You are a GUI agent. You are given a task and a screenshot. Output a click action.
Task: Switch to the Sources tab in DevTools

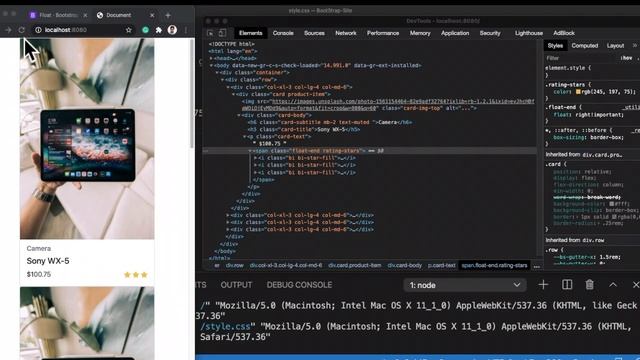[314, 33]
